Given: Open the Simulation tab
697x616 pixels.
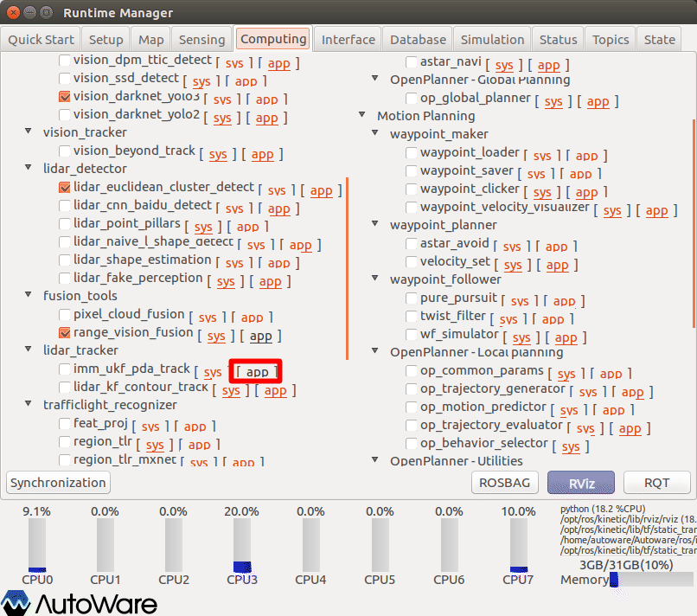Looking at the screenshot, I should tap(492, 40).
